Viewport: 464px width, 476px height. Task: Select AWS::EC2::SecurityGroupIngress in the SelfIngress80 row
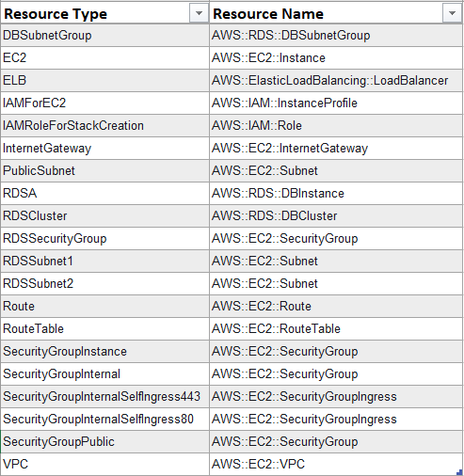point(336,420)
